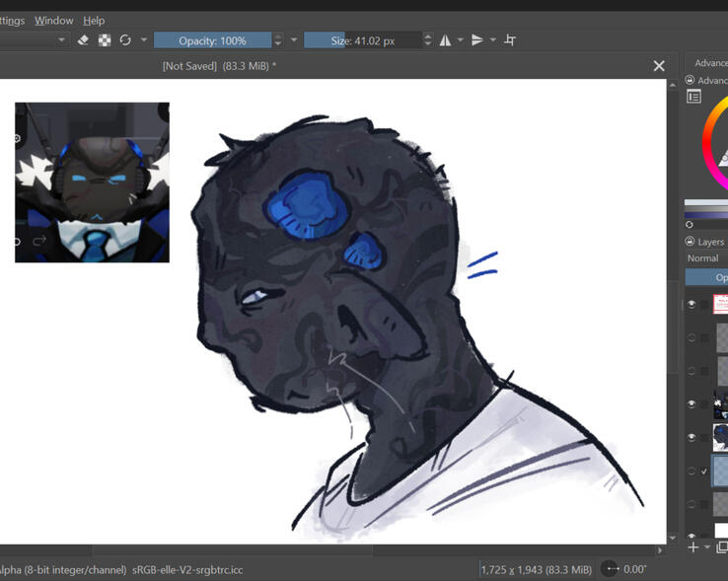Click reload original brush preset icon

(x=125, y=40)
